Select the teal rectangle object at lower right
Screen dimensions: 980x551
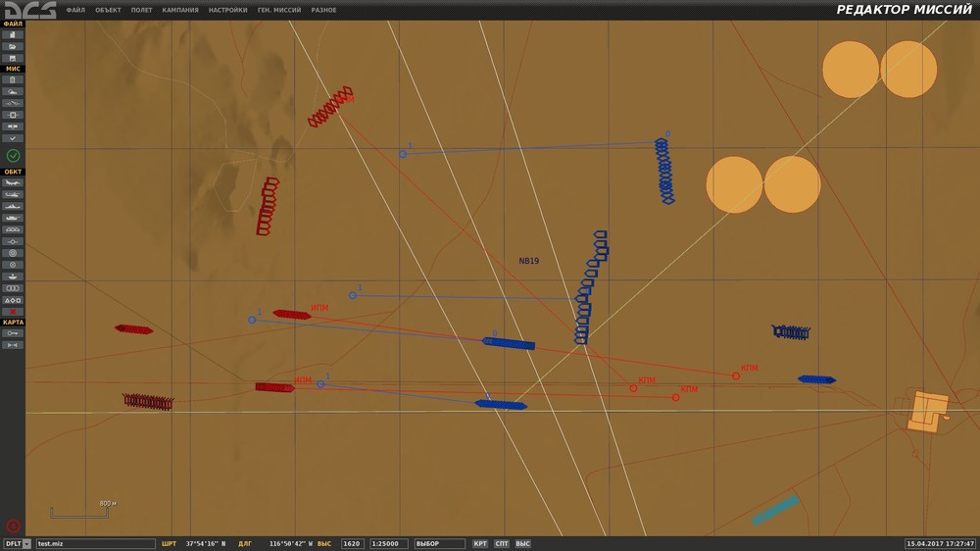pos(775,510)
